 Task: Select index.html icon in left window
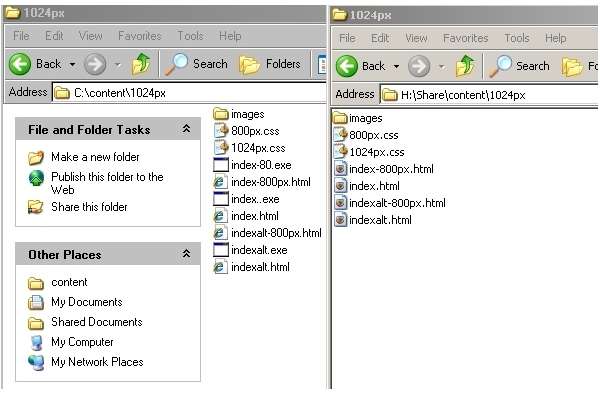[221, 216]
